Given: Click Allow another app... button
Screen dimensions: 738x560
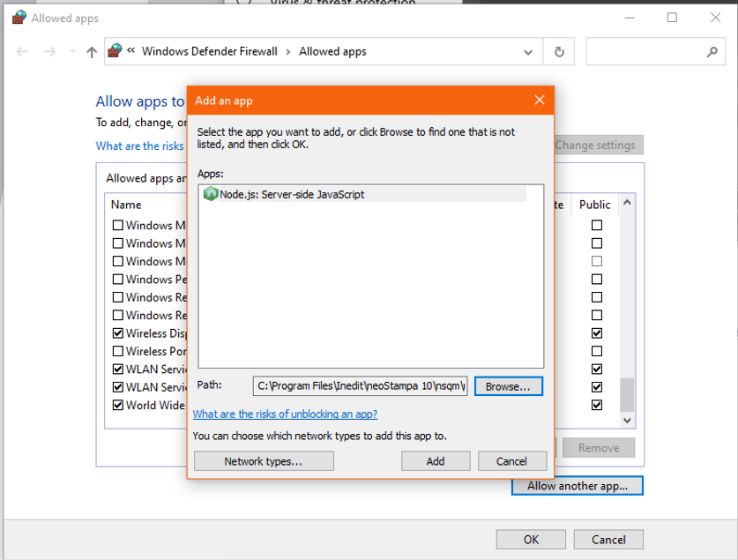Looking at the screenshot, I should pyautogui.click(x=577, y=486).
